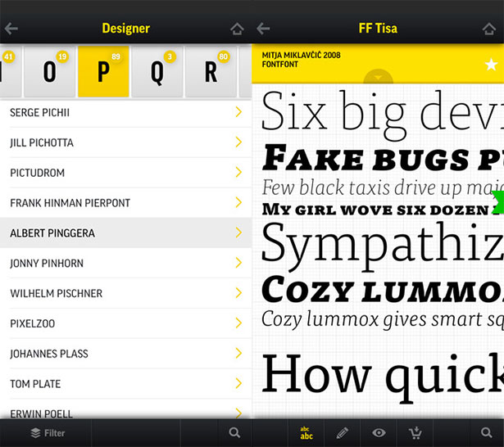The height and width of the screenshot is (447, 504).
Task: Expand the FF Tisa info panel handle
Action: tap(379, 77)
